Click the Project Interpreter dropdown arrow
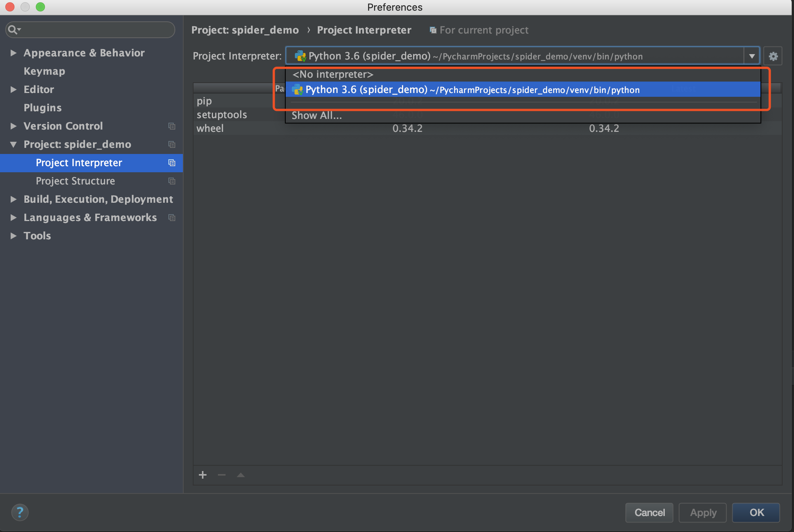Screen dimensions: 794x532 coord(752,56)
